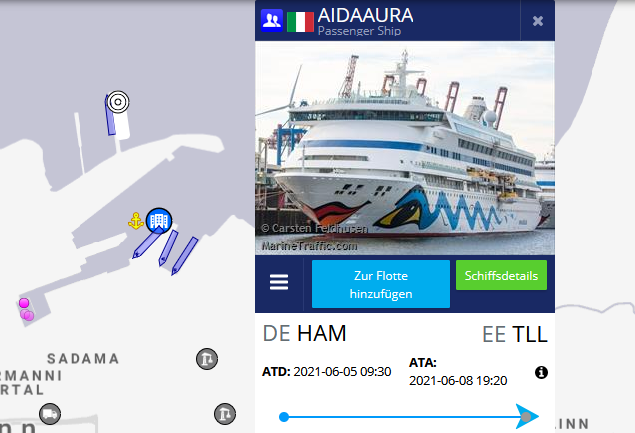Click crane icon near SADAMA label
The image size is (635, 433).
click(207, 359)
